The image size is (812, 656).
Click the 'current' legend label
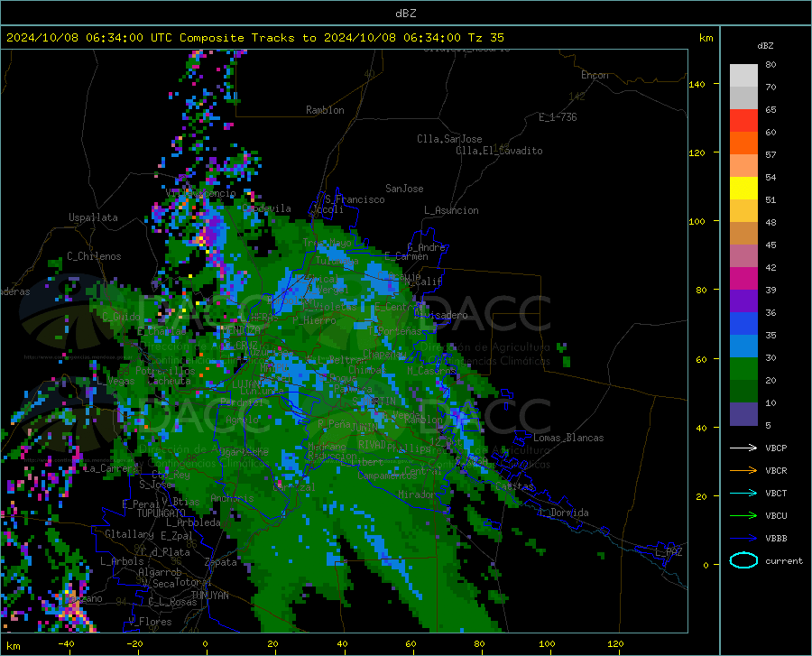(x=784, y=560)
